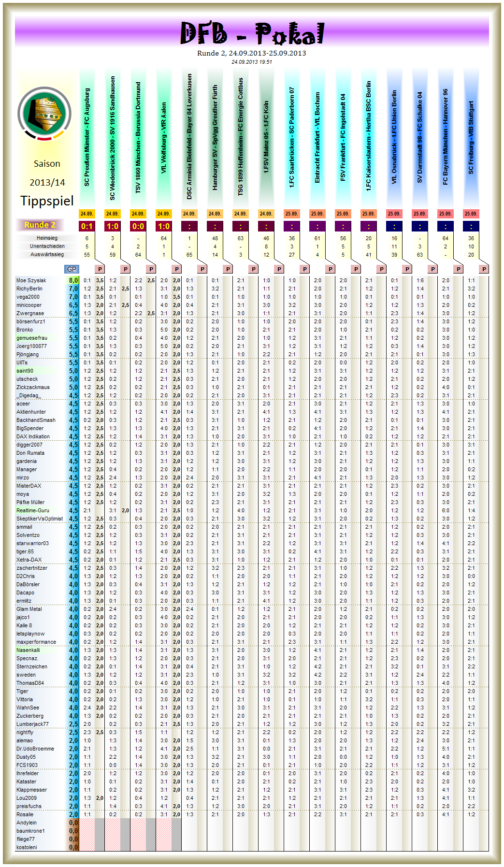Screen dimensions: 504x867
Task: Click the 25.09. date under SC Freiburg - Stuttgart
Action: tap(471, 214)
